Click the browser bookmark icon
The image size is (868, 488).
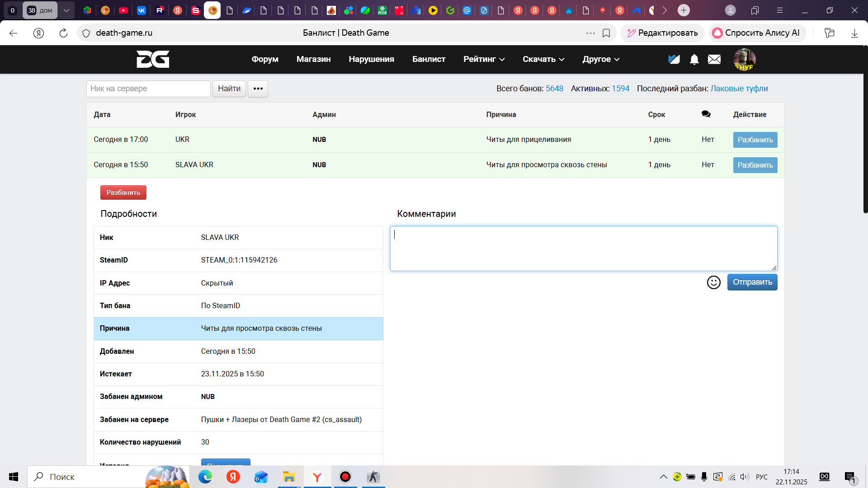point(606,33)
